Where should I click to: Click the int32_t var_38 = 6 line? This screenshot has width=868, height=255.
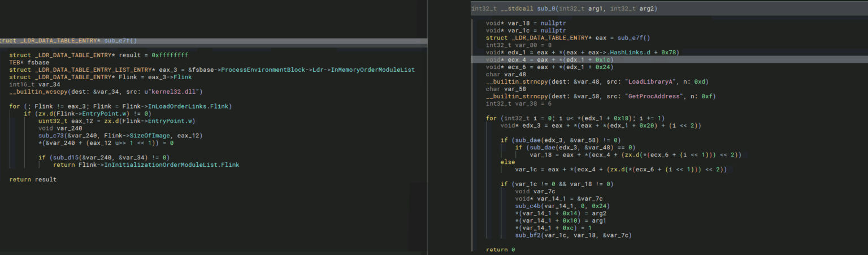point(519,104)
